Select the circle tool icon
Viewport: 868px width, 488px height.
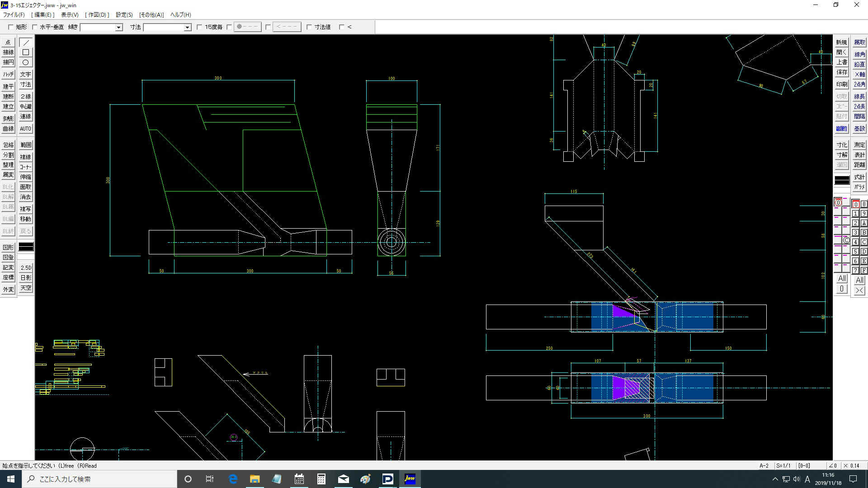pyautogui.click(x=26, y=62)
